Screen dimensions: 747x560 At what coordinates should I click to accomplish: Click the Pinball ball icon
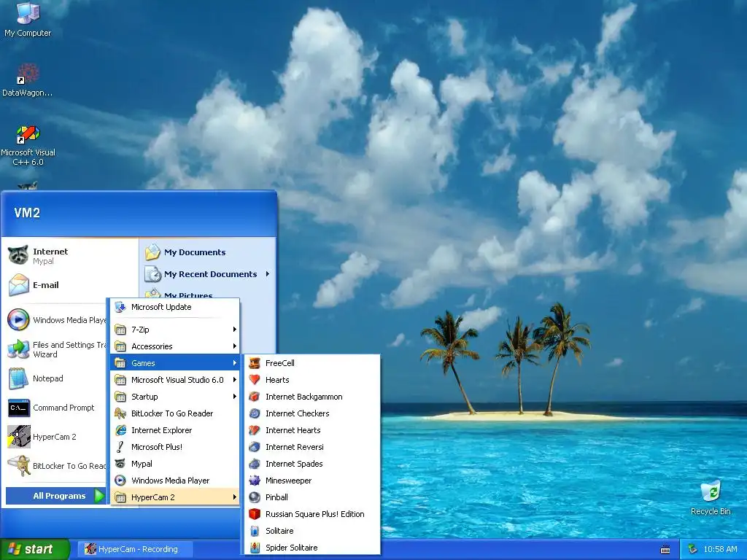click(x=255, y=497)
